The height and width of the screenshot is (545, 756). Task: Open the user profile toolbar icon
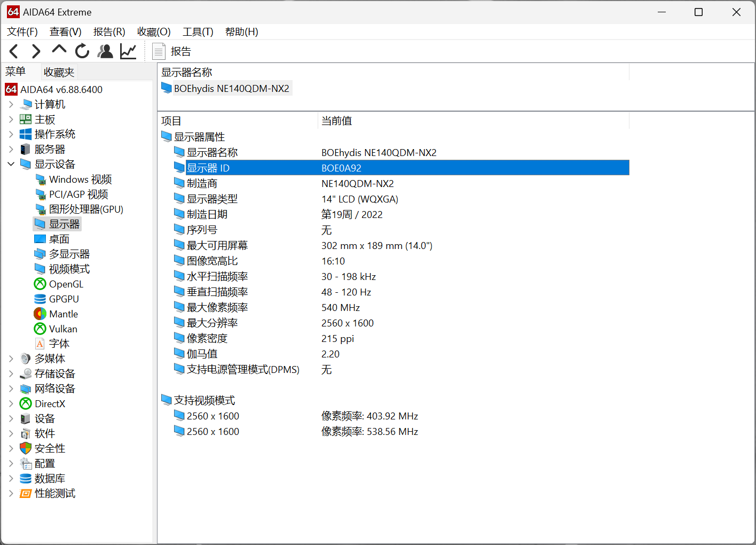105,51
